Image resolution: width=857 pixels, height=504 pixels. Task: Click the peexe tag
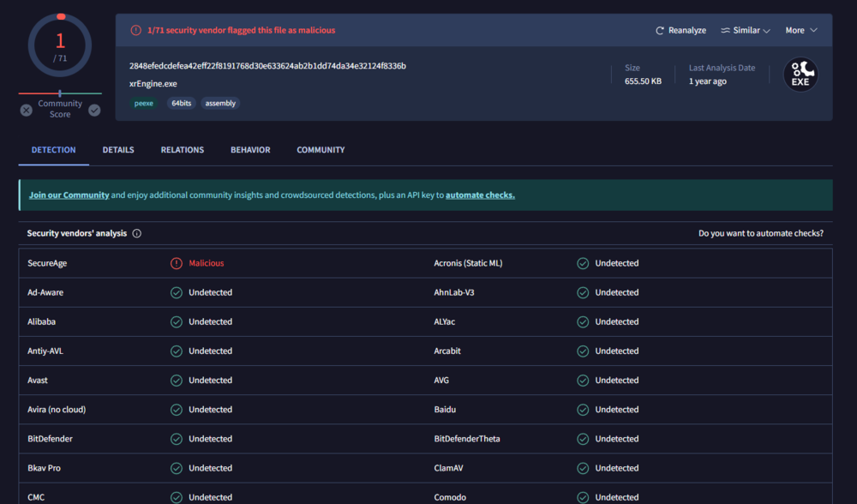click(x=144, y=103)
